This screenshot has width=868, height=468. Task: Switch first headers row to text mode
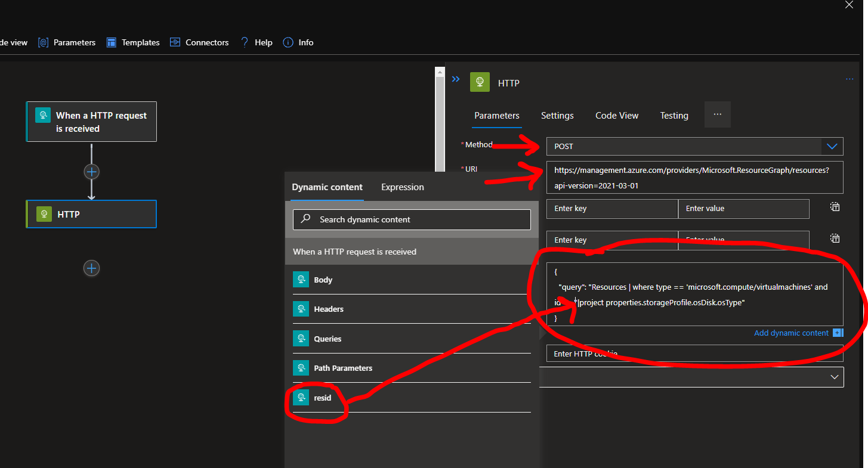tap(834, 207)
